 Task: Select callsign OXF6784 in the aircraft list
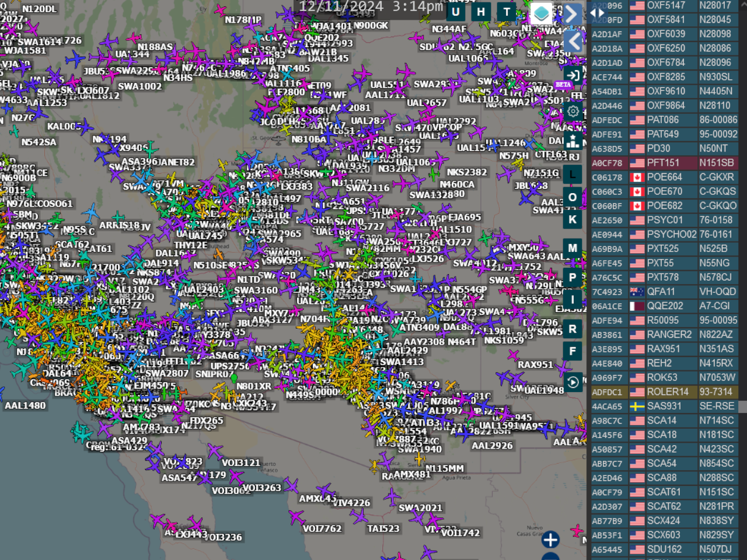coord(666,62)
